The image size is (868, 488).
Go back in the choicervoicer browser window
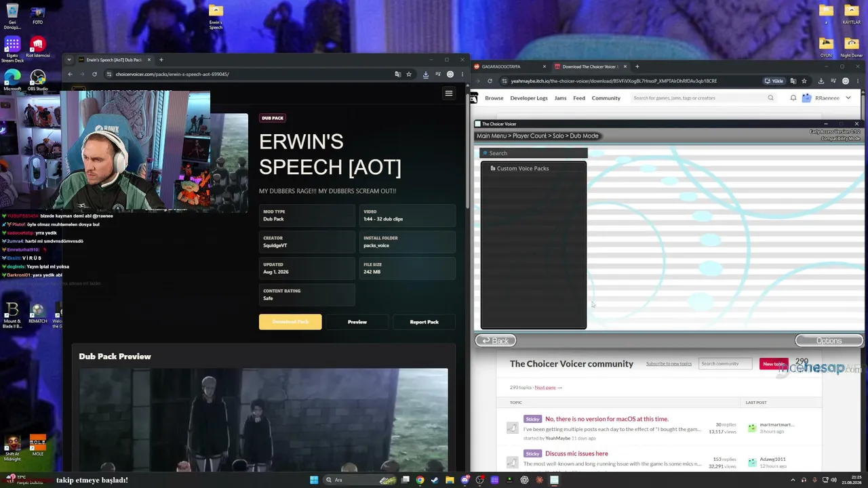click(x=70, y=74)
